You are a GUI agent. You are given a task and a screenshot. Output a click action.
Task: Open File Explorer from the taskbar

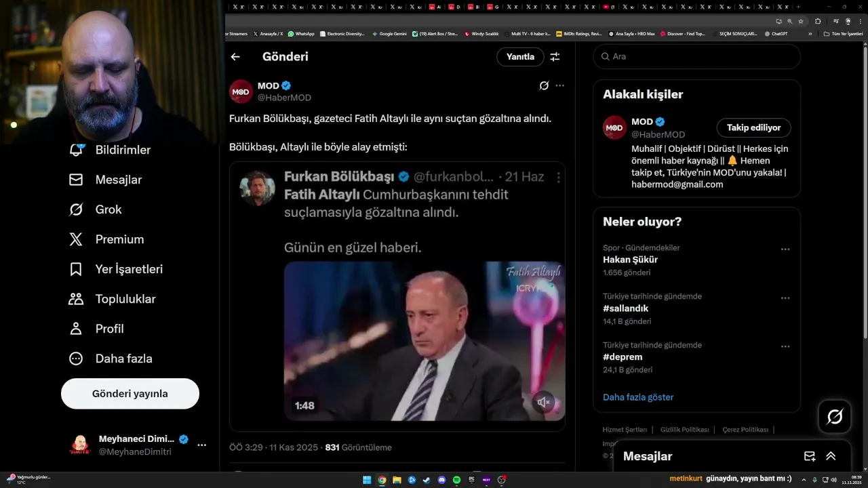point(397,480)
